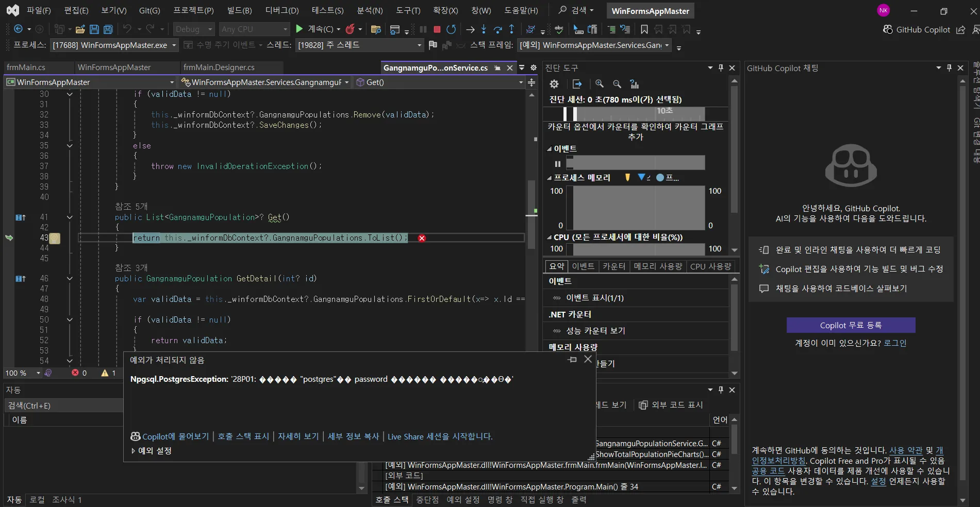Open the Git(G) menu
This screenshot has width=980, height=507.
[x=150, y=10]
